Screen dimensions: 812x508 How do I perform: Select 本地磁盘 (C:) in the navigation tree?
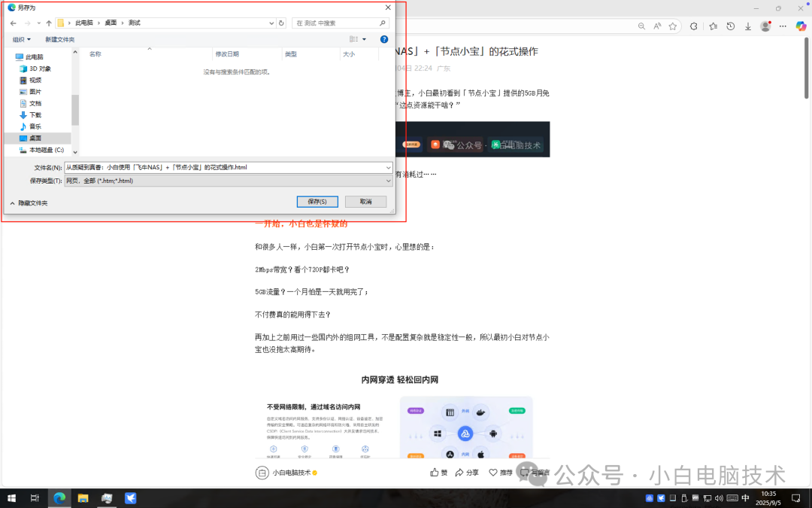click(46, 150)
